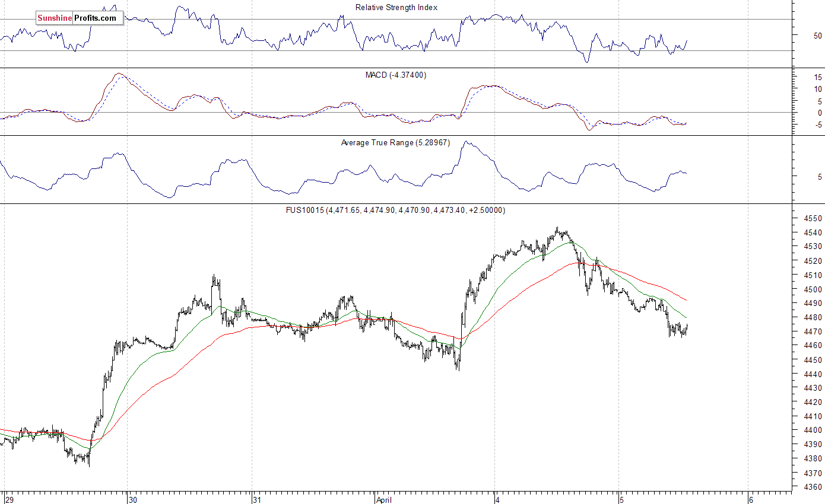Click price axis label 4450
The width and height of the screenshot is (825, 504).
pos(813,360)
